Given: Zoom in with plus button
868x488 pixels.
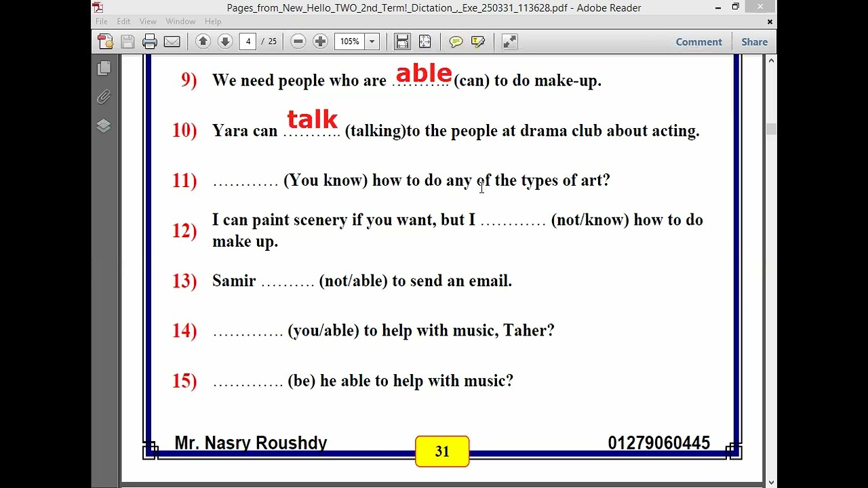Looking at the screenshot, I should [320, 42].
